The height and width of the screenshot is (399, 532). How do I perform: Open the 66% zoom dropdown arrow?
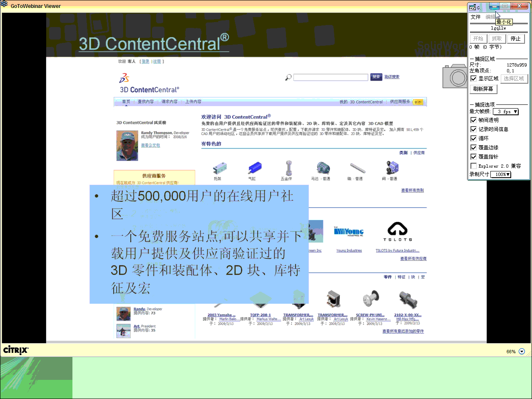522,352
